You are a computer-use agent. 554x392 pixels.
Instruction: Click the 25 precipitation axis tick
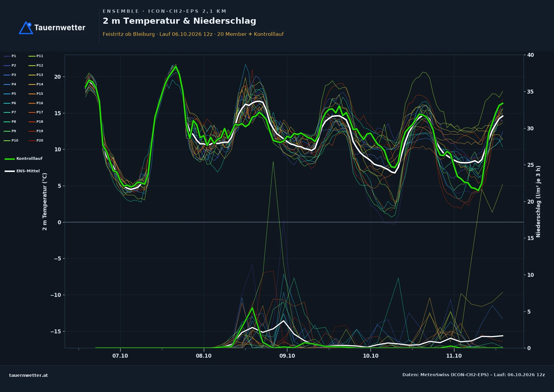[530, 165]
